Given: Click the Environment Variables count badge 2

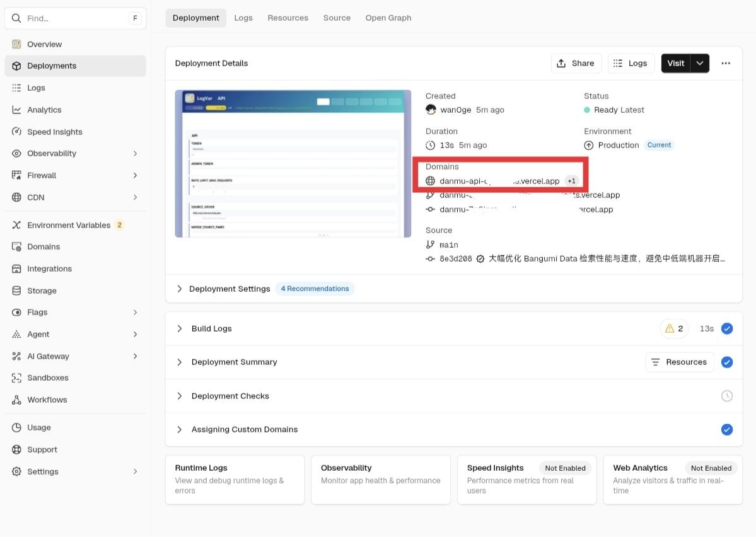Looking at the screenshot, I should 120,225.
